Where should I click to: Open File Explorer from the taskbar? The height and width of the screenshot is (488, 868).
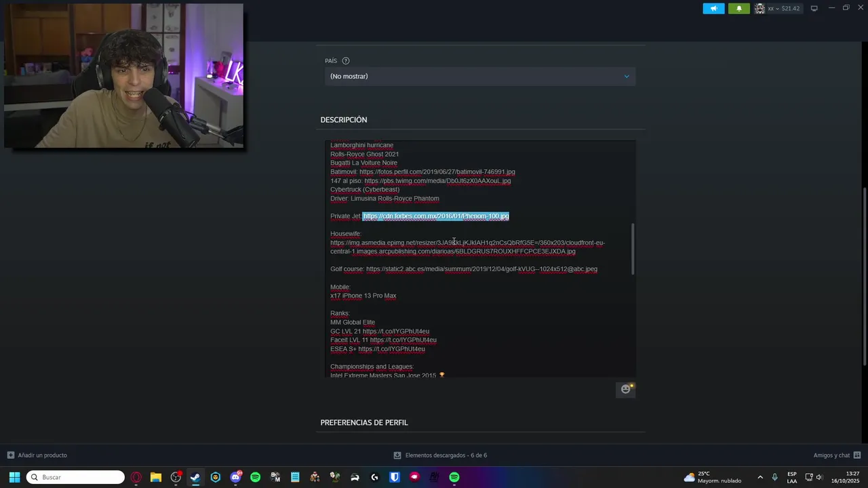[x=156, y=477]
